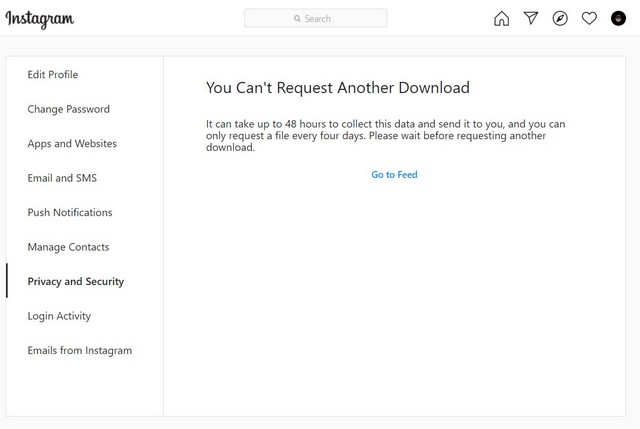Open Emails from Instagram
The image size is (640, 429).
[x=80, y=350]
